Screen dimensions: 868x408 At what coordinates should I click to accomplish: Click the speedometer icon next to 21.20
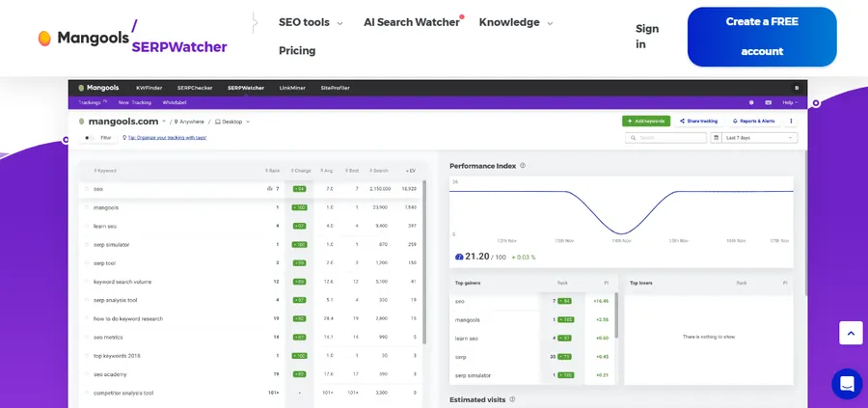459,257
